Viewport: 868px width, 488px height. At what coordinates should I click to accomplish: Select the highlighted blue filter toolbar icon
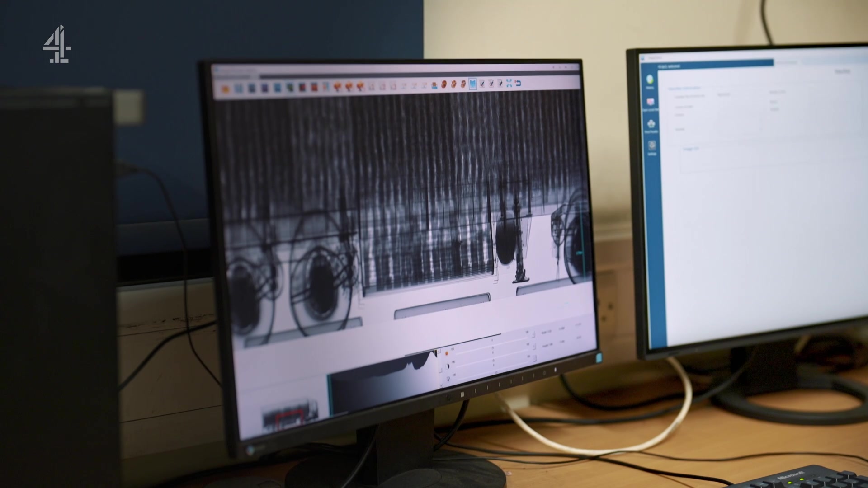472,84
